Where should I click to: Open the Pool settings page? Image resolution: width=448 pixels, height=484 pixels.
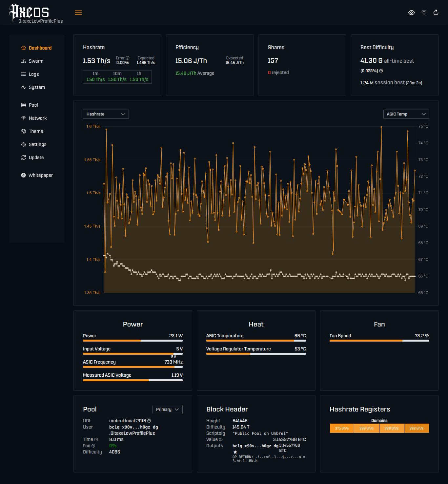pyautogui.click(x=37, y=105)
